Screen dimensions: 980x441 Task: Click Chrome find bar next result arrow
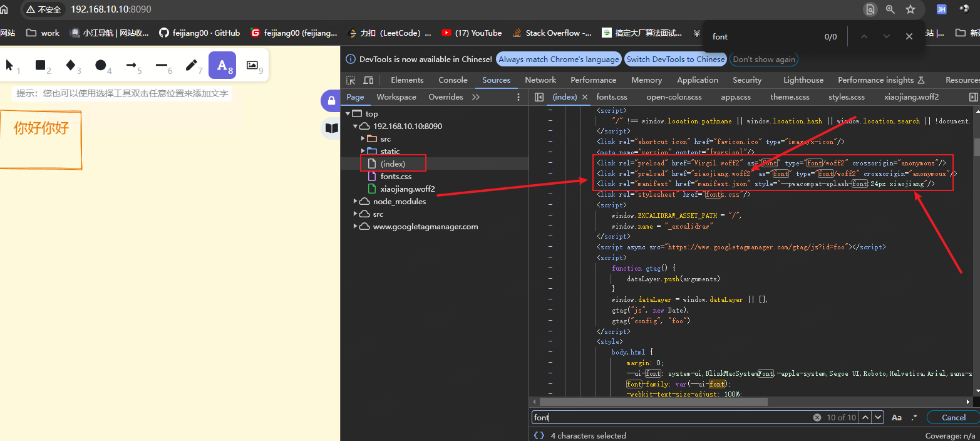887,36
